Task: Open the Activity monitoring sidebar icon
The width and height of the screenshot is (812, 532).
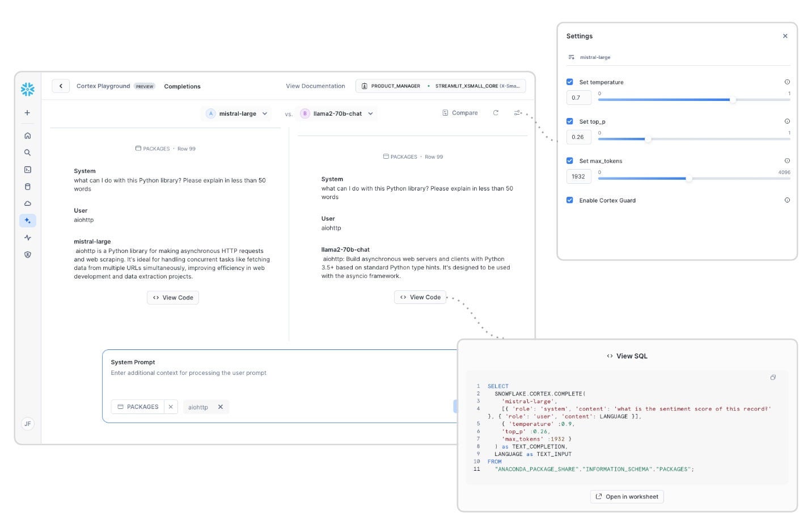Action: pyautogui.click(x=27, y=237)
